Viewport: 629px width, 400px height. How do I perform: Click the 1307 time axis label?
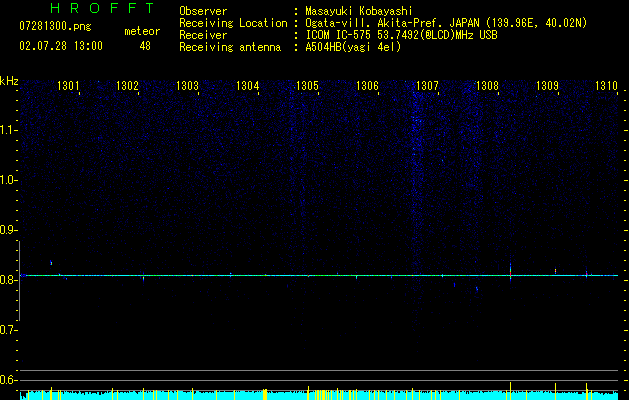[x=428, y=85]
